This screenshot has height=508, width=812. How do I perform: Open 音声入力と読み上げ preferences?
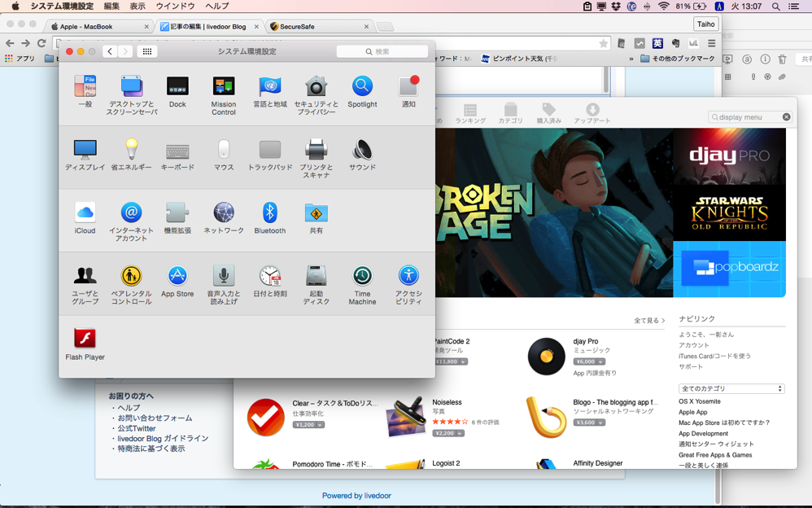click(x=224, y=285)
